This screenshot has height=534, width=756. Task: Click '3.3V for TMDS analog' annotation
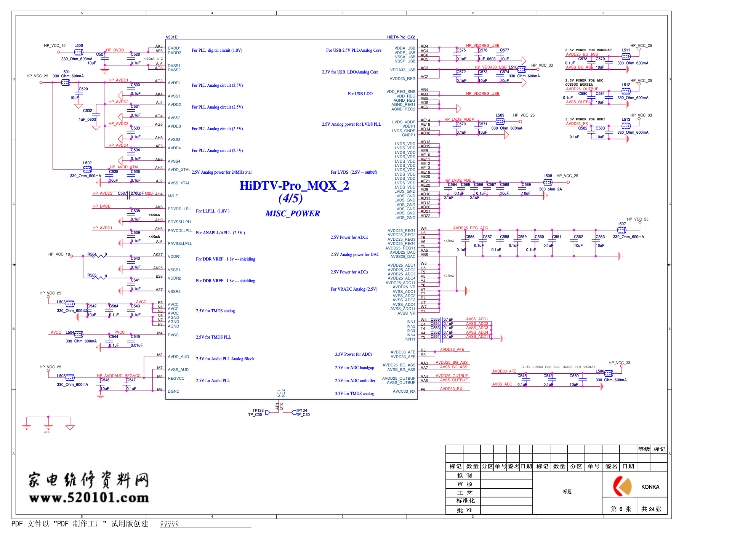pos(354,393)
